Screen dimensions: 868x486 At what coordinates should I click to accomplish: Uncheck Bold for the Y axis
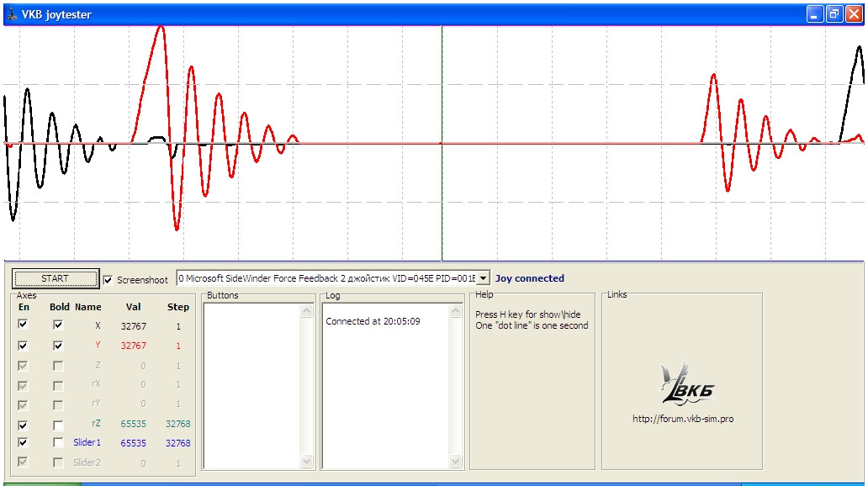point(58,346)
